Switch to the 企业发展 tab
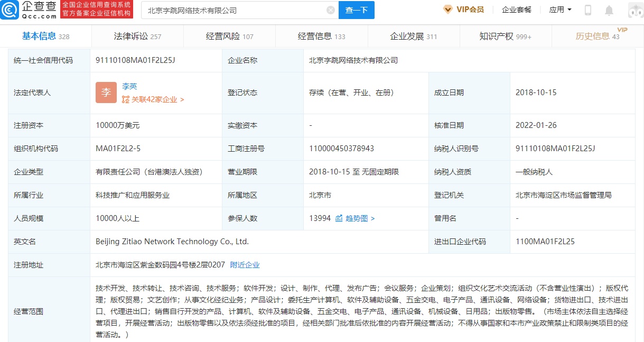This screenshot has height=342, width=644. click(413, 36)
